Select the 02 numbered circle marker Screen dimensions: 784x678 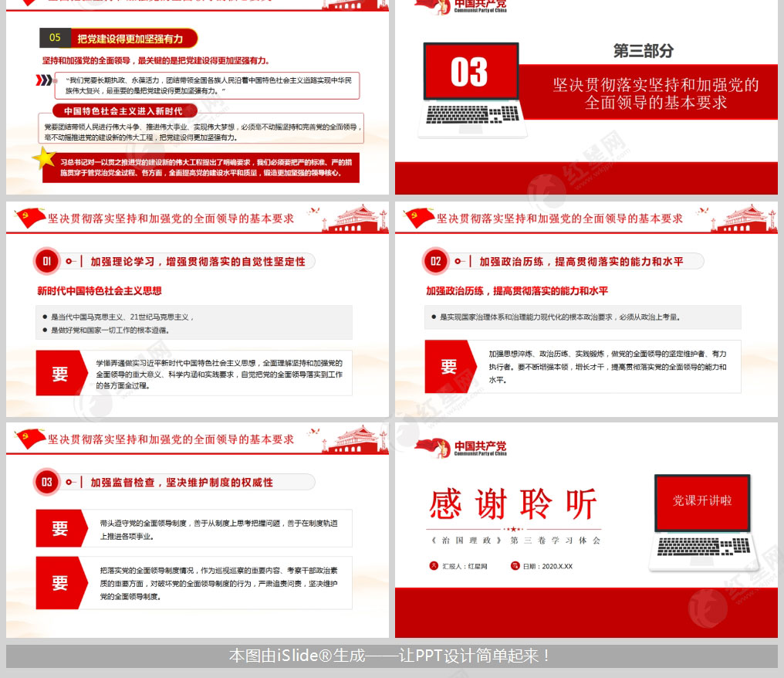(436, 261)
